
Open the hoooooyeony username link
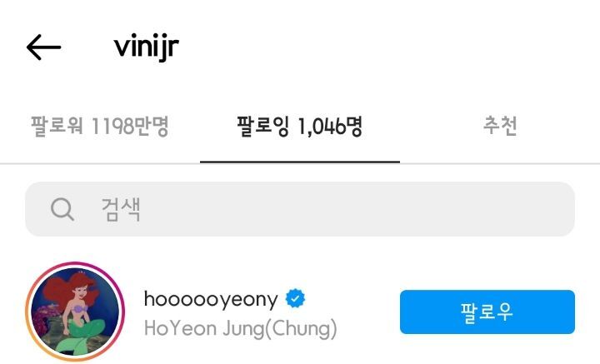coord(211,299)
